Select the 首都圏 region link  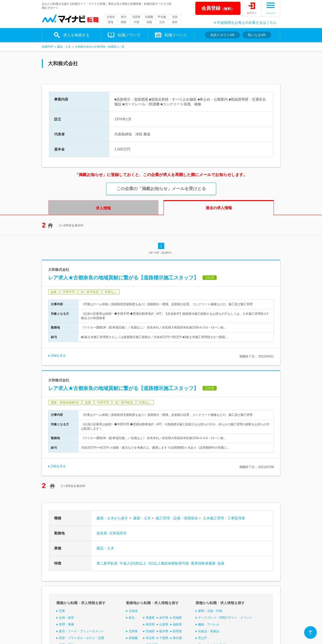pyautogui.click(x=149, y=17)
